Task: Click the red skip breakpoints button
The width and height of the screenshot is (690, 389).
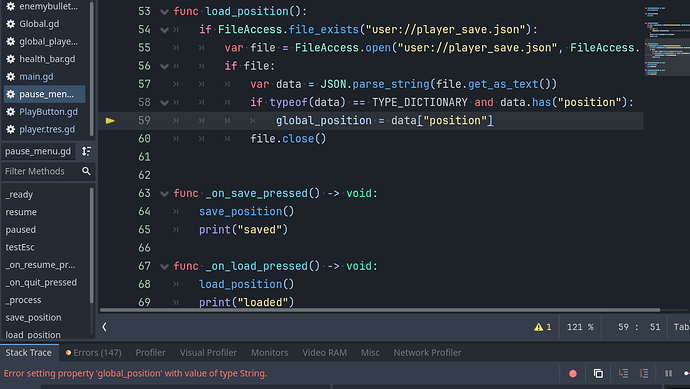Action: click(x=573, y=374)
